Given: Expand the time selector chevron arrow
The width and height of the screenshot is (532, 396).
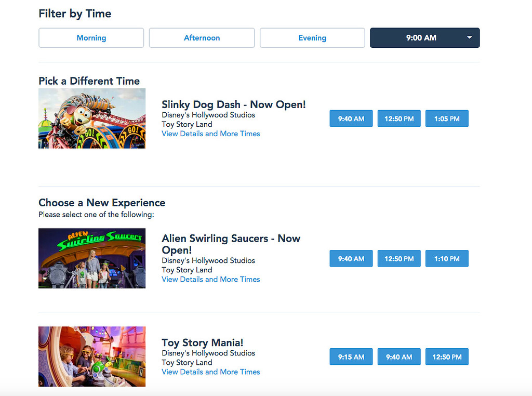Looking at the screenshot, I should click(x=469, y=37).
